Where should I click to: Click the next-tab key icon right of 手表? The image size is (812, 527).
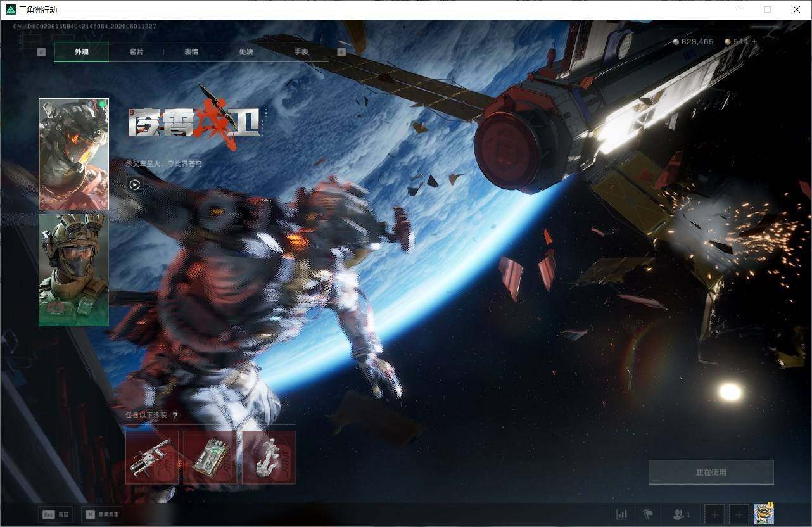coord(341,52)
